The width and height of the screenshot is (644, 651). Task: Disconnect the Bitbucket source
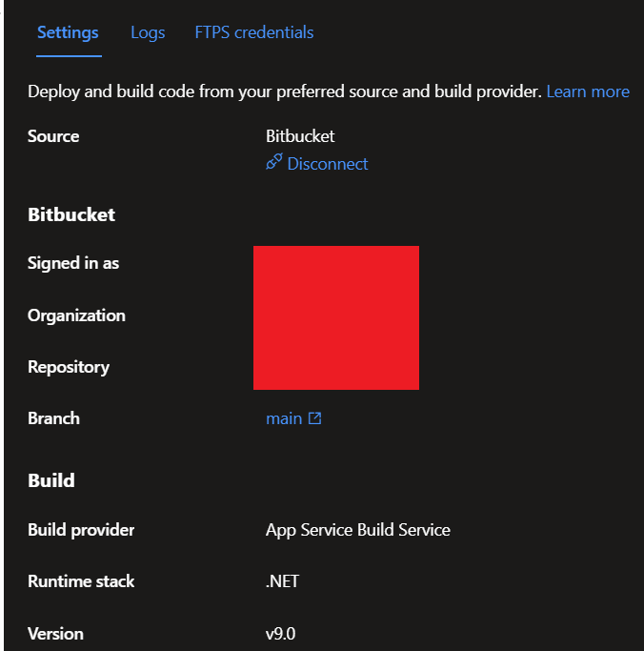click(x=328, y=164)
